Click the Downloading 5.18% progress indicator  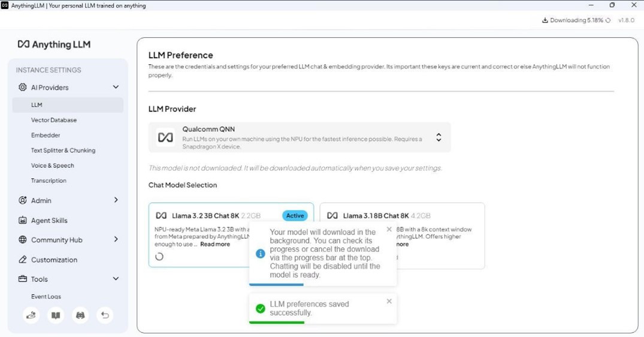(576, 20)
